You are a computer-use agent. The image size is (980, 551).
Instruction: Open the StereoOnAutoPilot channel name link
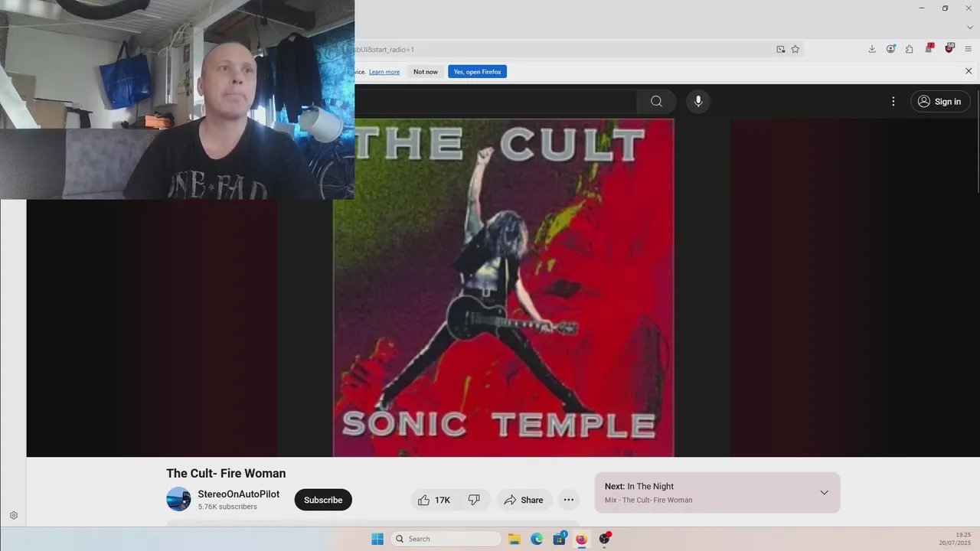[x=239, y=494]
